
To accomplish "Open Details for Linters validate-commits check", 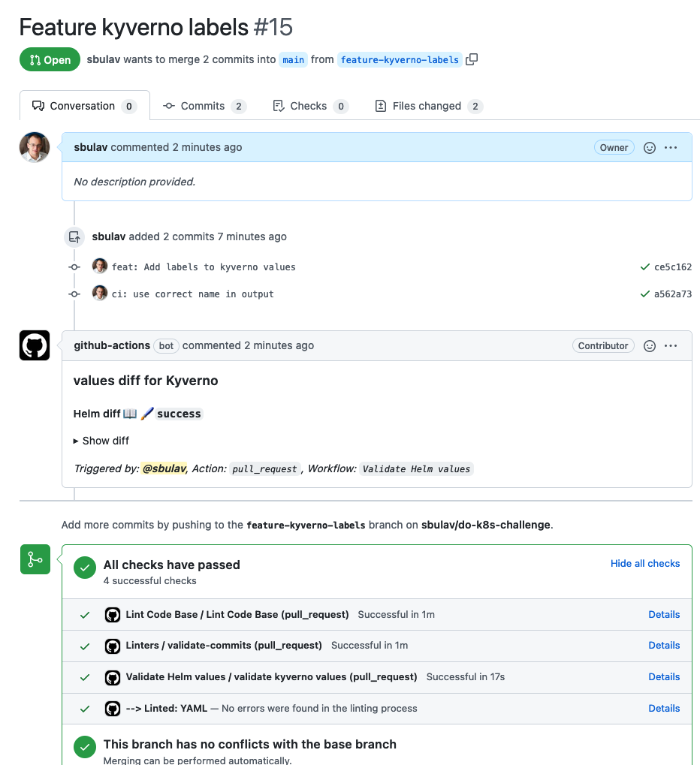I will [664, 646].
